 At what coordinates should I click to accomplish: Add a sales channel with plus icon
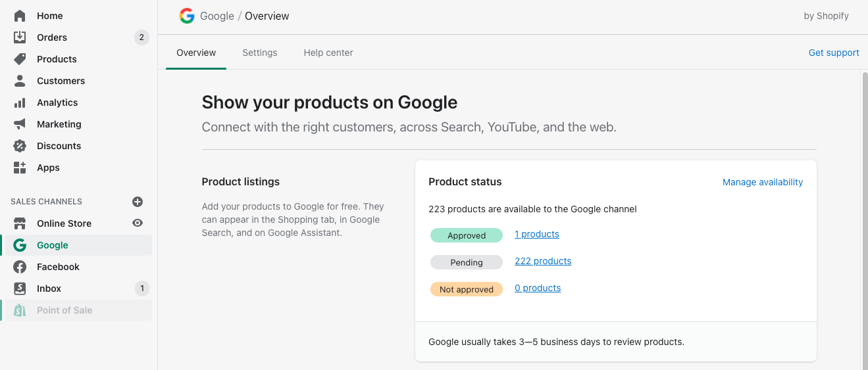(138, 202)
